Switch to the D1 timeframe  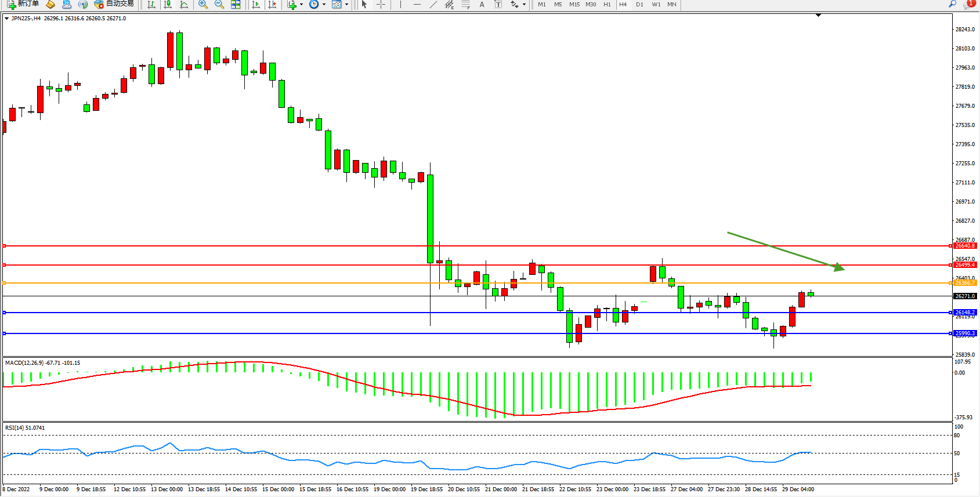point(639,5)
